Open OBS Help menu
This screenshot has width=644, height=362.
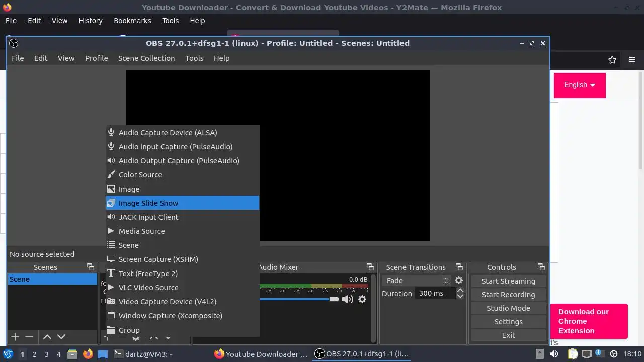(221, 58)
